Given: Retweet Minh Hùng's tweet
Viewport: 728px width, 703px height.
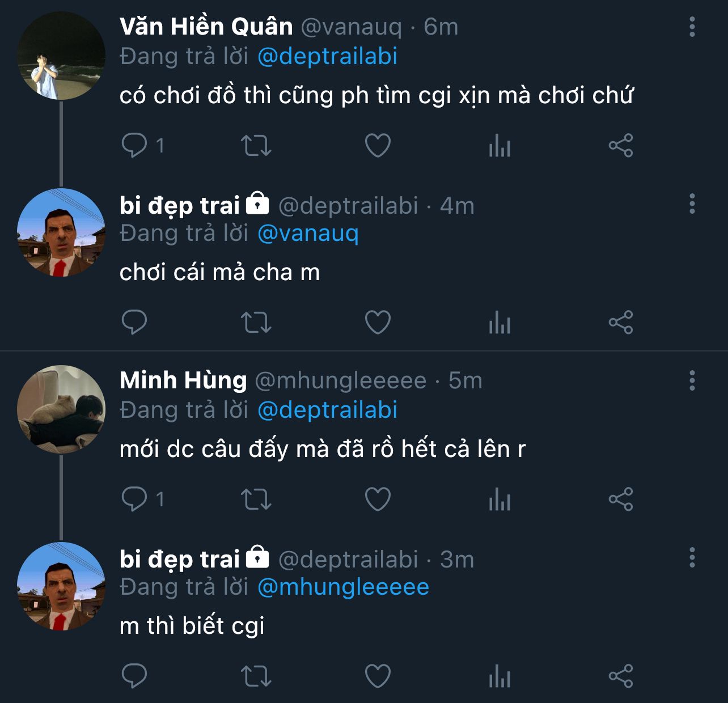Looking at the screenshot, I should (256, 499).
